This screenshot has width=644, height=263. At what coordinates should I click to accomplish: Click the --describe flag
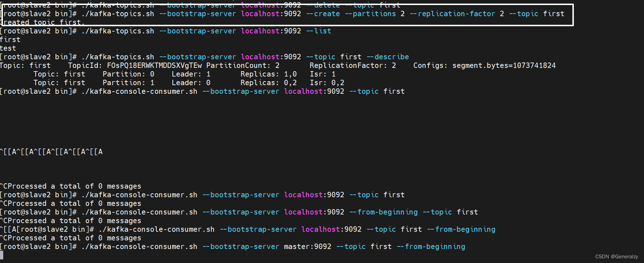point(387,57)
